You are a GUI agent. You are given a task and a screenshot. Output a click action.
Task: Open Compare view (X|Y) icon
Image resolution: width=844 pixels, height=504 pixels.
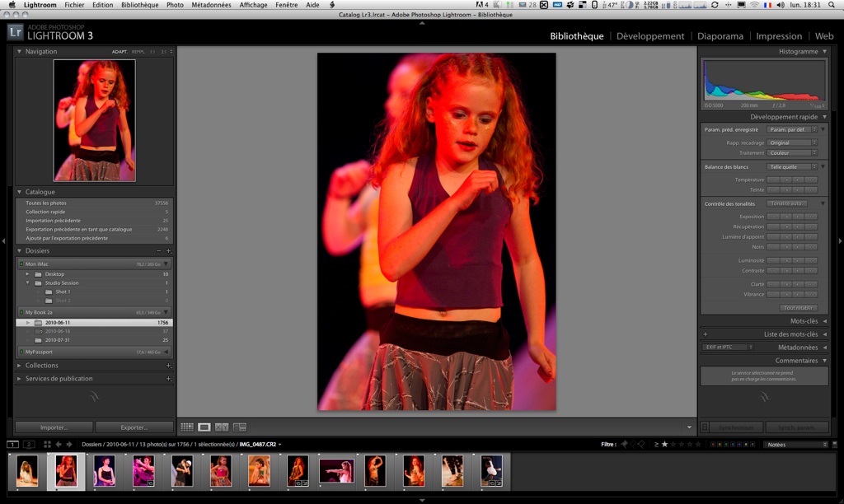[222, 427]
